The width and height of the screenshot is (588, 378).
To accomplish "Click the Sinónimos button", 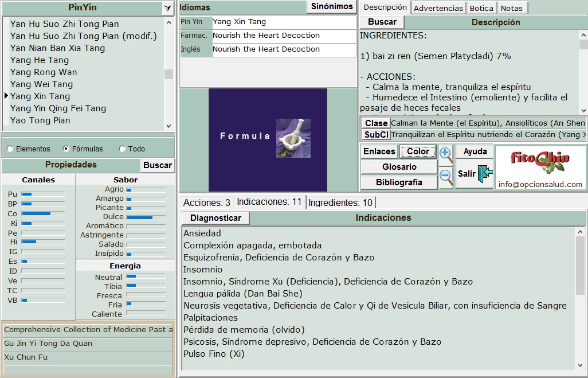I will point(332,6).
